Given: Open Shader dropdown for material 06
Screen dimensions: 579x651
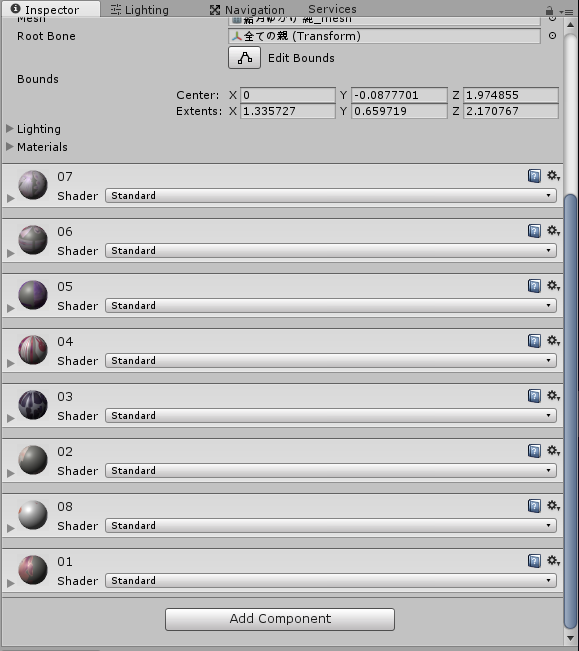Looking at the screenshot, I should (x=331, y=250).
